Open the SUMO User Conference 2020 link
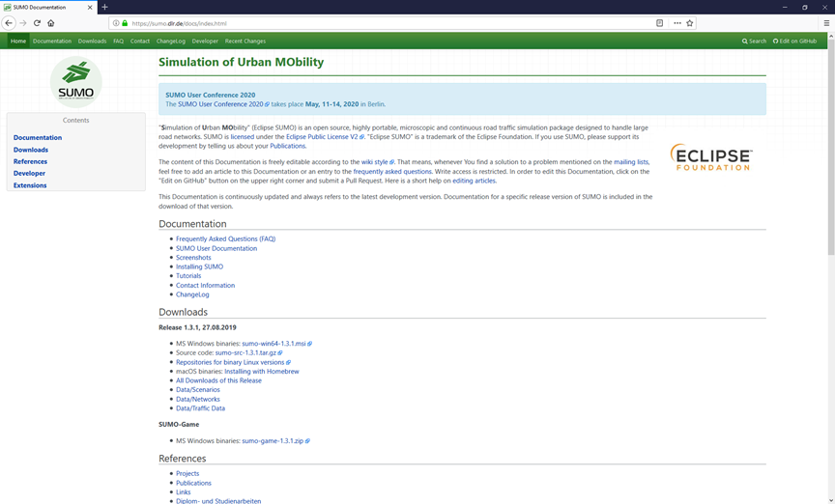Screen dimensions: 835x504 (x=223, y=104)
